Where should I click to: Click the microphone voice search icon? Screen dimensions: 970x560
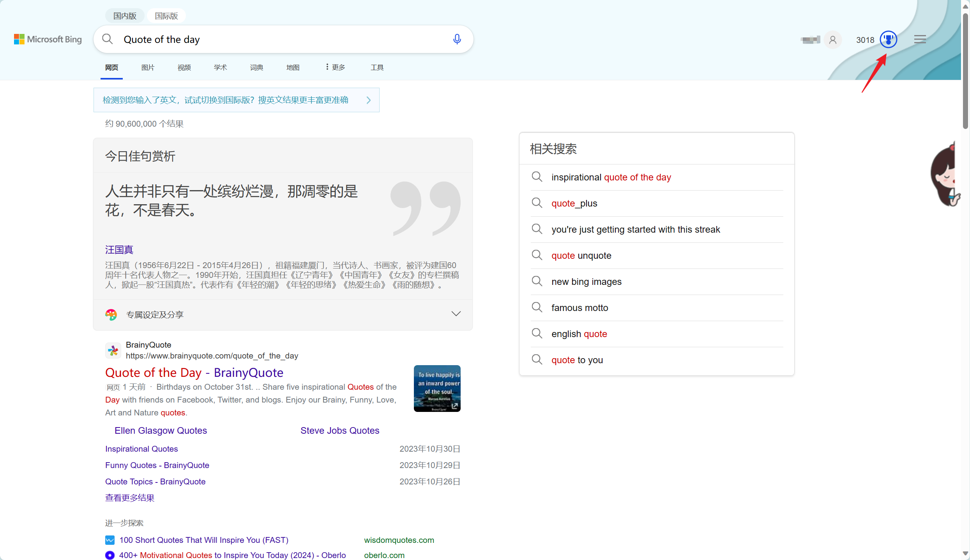(457, 39)
